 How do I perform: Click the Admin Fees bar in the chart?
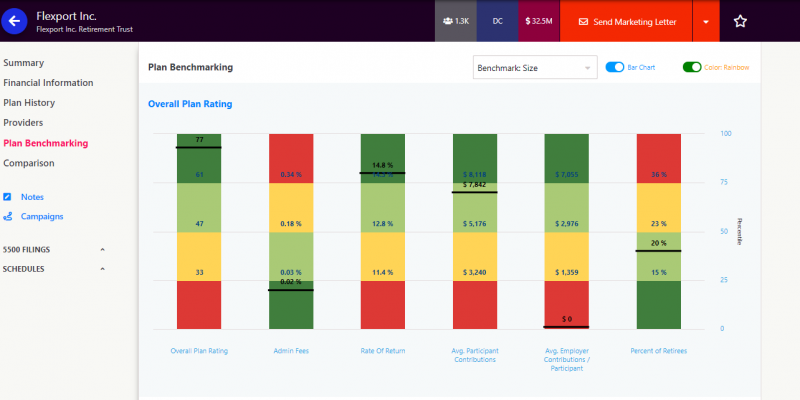click(x=292, y=230)
